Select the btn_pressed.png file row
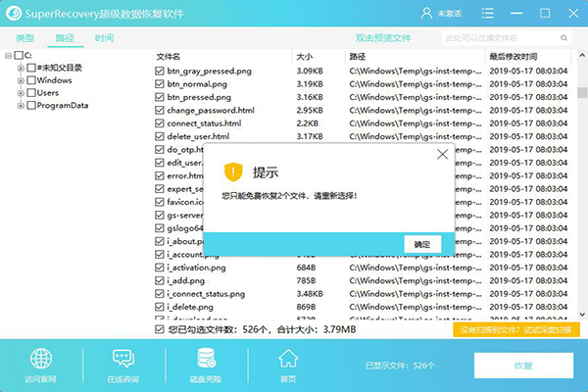 [x=362, y=97]
